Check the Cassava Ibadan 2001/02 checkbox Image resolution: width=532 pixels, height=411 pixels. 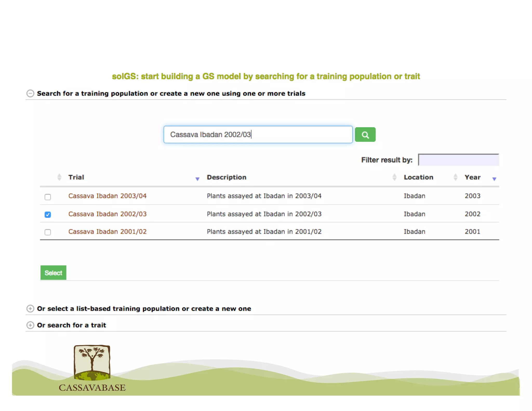48,232
